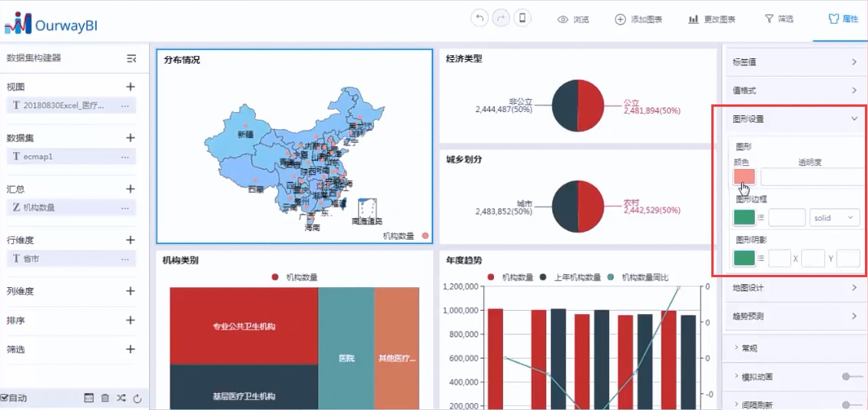Click the shadow X offset field
Screen dimensions: 868x410
coord(813,258)
